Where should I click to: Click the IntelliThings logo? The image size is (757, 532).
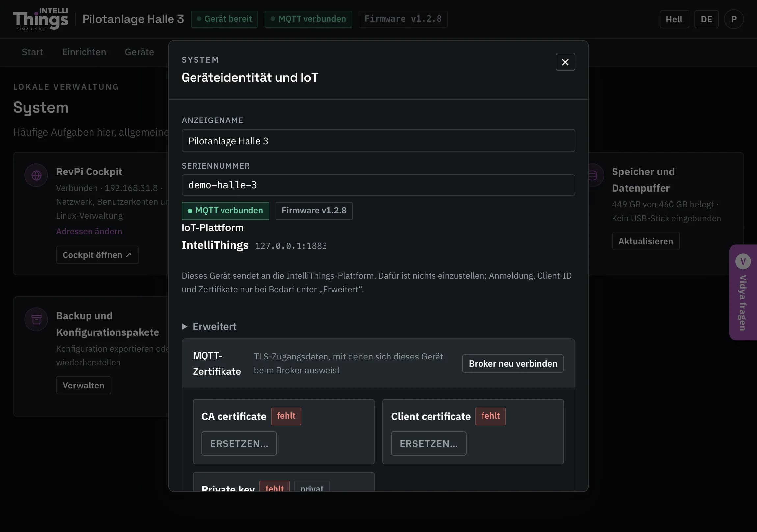[40, 19]
